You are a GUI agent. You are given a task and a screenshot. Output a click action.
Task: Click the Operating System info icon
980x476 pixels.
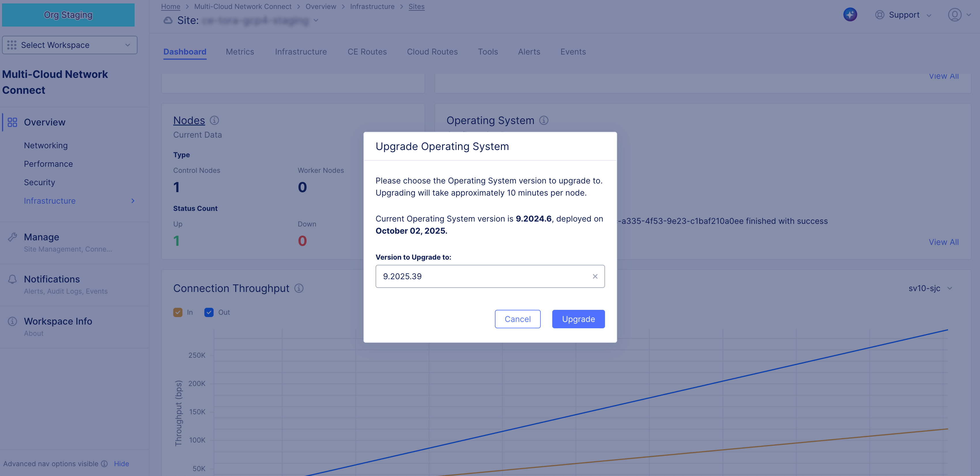click(544, 120)
